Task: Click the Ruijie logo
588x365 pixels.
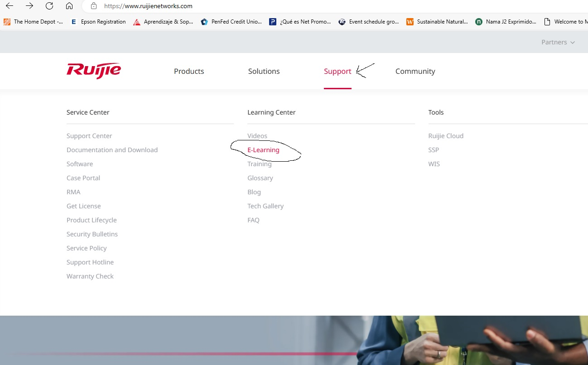Action: (94, 71)
